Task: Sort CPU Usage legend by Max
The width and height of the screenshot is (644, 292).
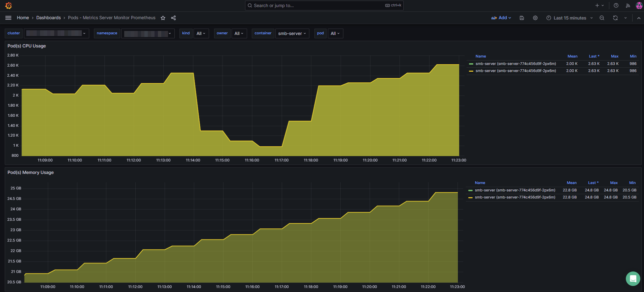Action: (615, 56)
